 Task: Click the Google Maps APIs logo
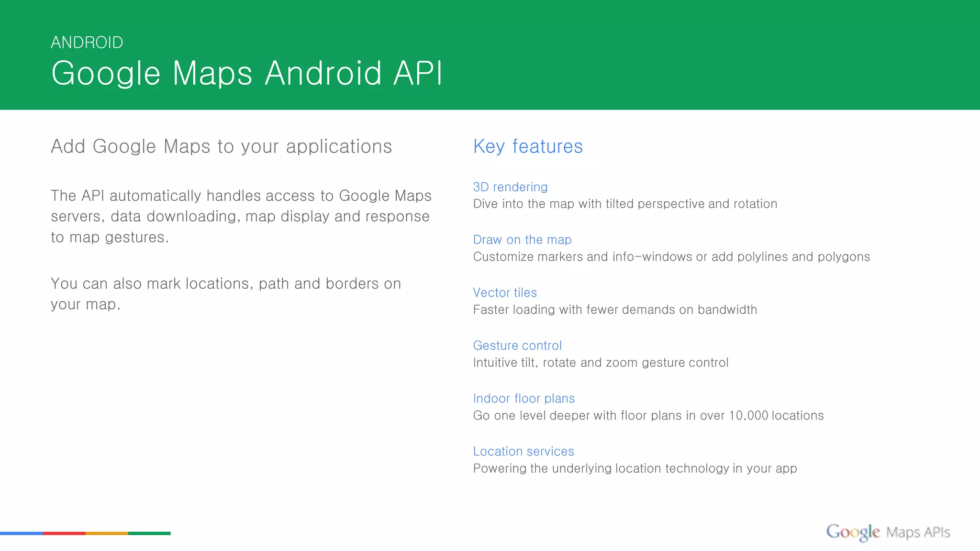coord(888,532)
